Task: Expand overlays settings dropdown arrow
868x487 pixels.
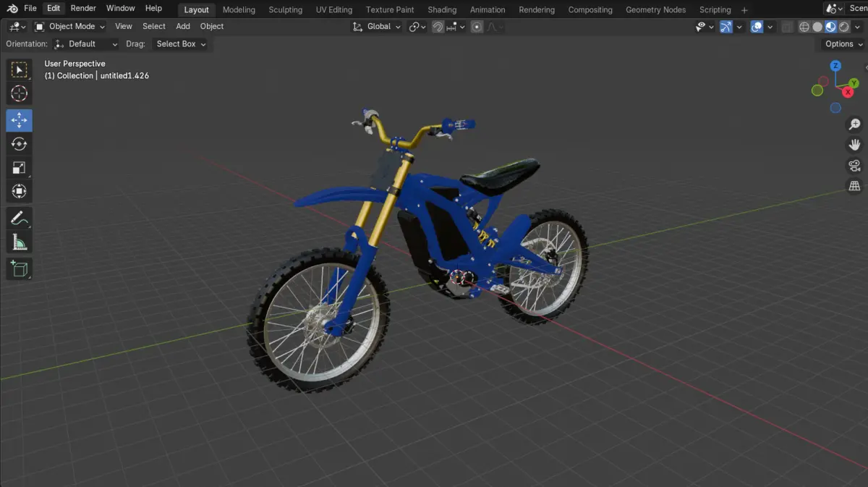Action: [x=770, y=27]
